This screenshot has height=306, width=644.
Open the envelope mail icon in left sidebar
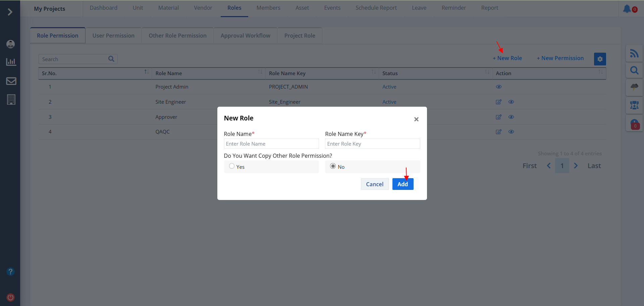[x=11, y=81]
